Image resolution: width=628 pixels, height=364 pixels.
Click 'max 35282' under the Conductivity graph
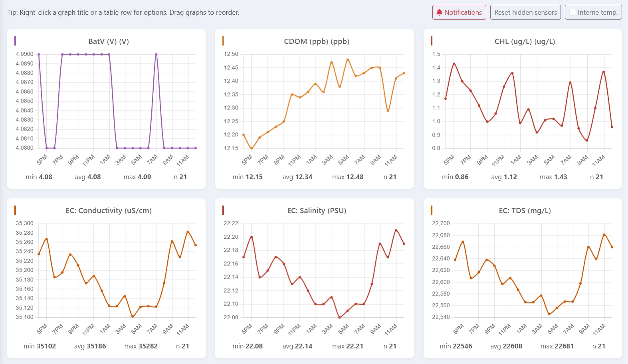coord(141,346)
